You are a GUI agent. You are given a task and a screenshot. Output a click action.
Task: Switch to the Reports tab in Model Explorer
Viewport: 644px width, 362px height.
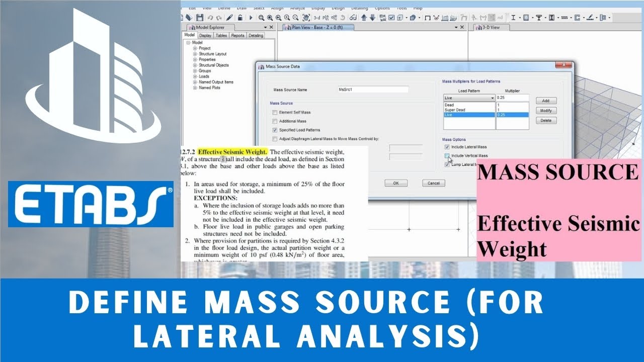238,36
